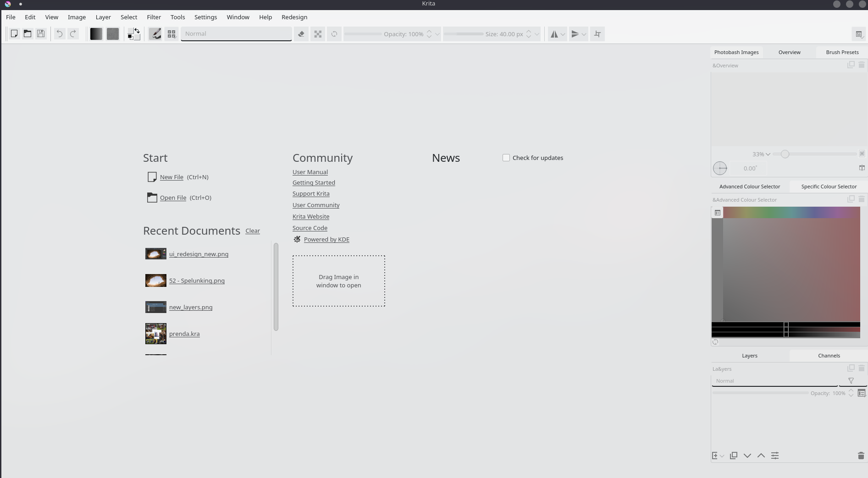Click the foreground/background colour swap icon
Screen dimensions: 868x478
tap(137, 31)
